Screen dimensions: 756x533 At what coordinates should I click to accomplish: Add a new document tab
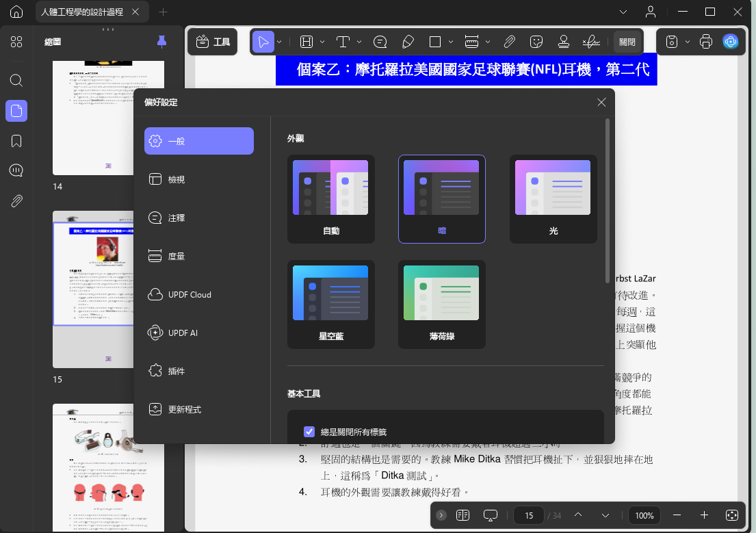163,12
